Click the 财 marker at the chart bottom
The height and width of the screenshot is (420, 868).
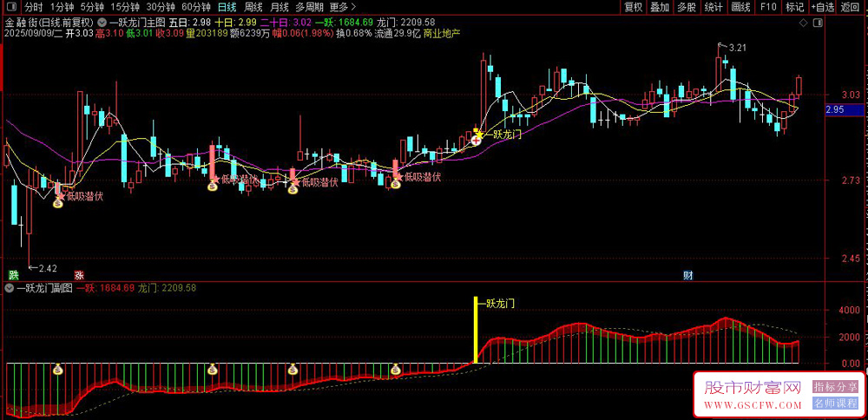click(687, 275)
